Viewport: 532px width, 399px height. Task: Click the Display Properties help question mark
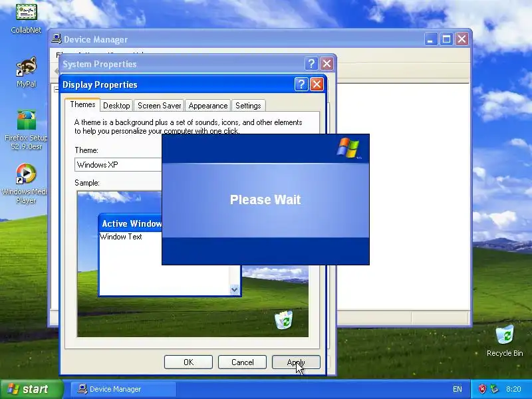(301, 84)
